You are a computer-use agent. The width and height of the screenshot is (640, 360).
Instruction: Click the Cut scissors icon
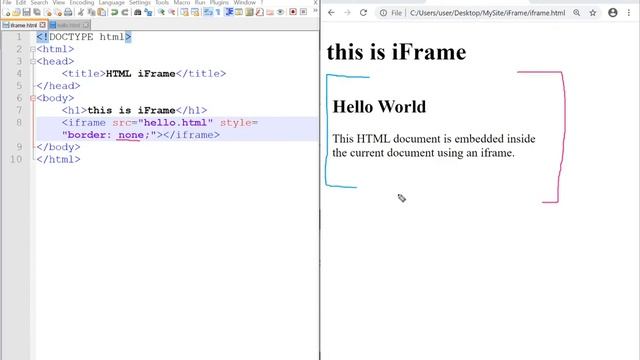[81, 12]
